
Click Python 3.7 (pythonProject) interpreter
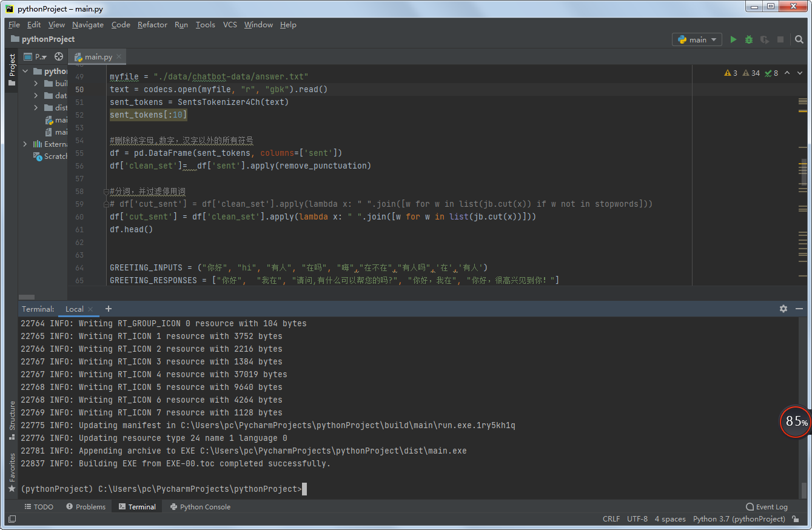coord(739,519)
